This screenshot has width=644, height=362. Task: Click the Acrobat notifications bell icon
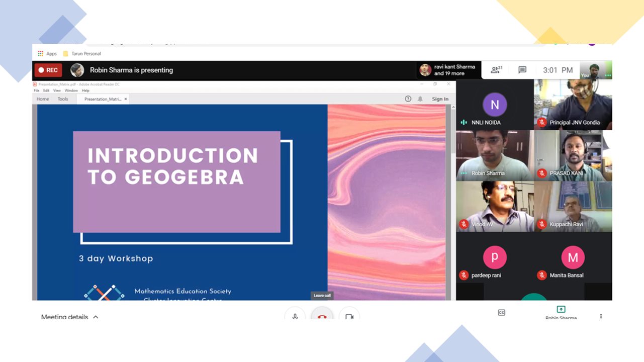click(420, 99)
